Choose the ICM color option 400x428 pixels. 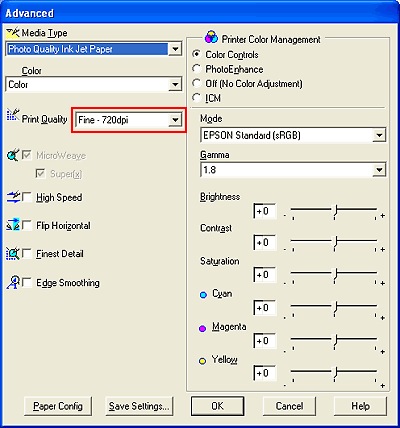(x=197, y=98)
